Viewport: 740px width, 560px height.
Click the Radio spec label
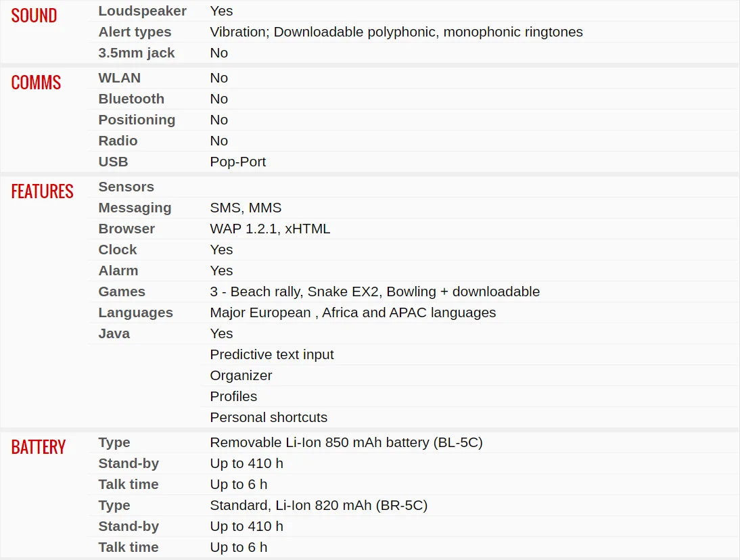(118, 141)
